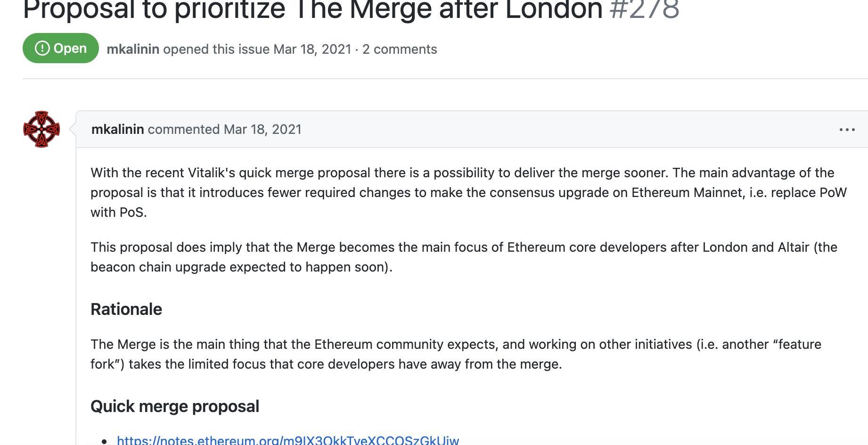Click the '2 comments' count text
This screenshot has width=868, height=445.
click(400, 49)
